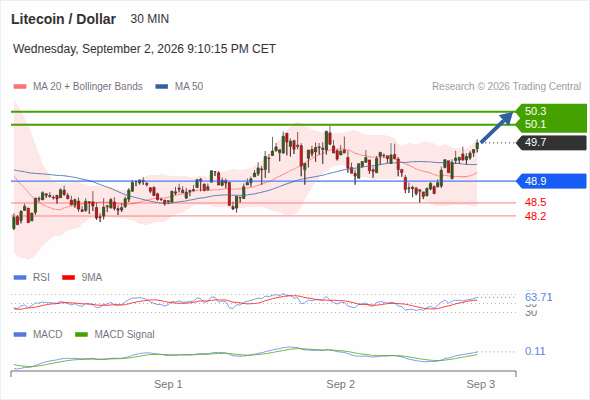The width and height of the screenshot is (590, 400).
Task: Click the RSI legend label
Action: (x=41, y=277)
